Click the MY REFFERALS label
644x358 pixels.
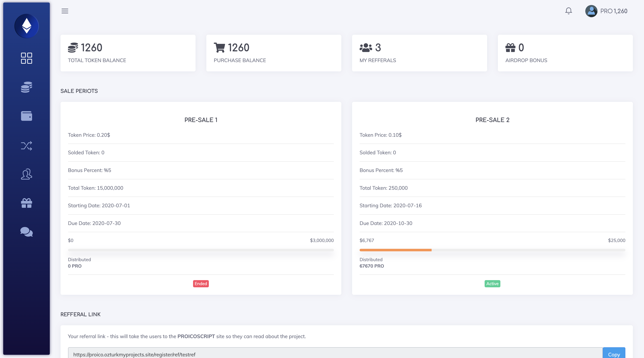(x=378, y=60)
